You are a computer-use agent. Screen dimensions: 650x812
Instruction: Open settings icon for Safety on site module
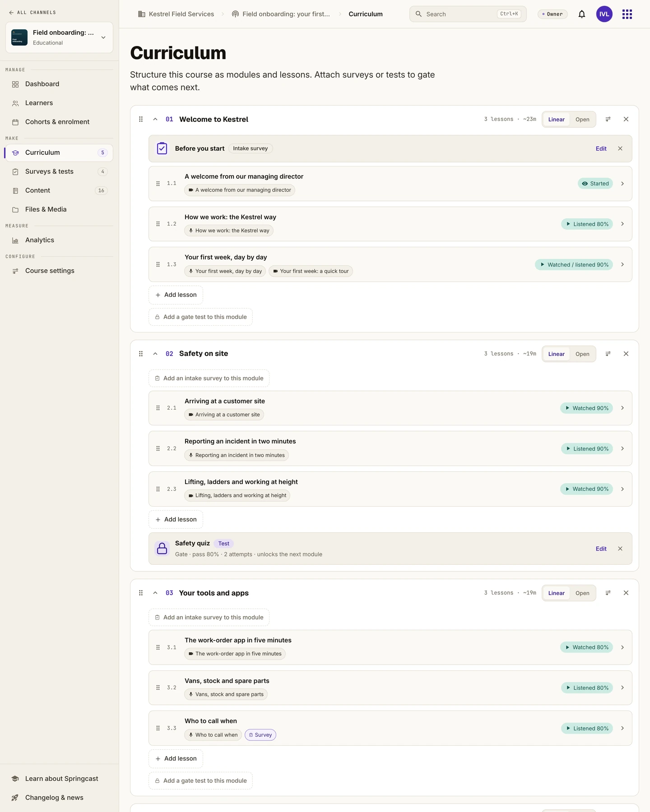[x=608, y=354]
